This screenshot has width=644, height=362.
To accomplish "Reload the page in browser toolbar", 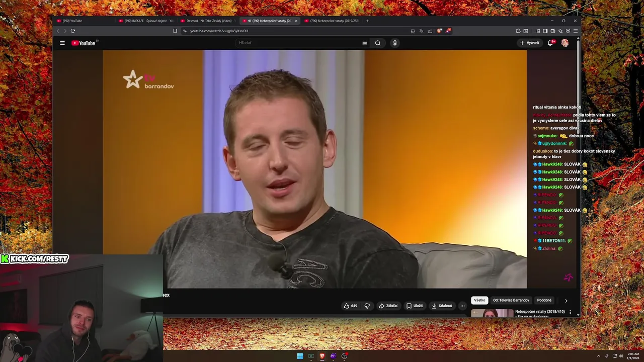I will pyautogui.click(x=73, y=31).
